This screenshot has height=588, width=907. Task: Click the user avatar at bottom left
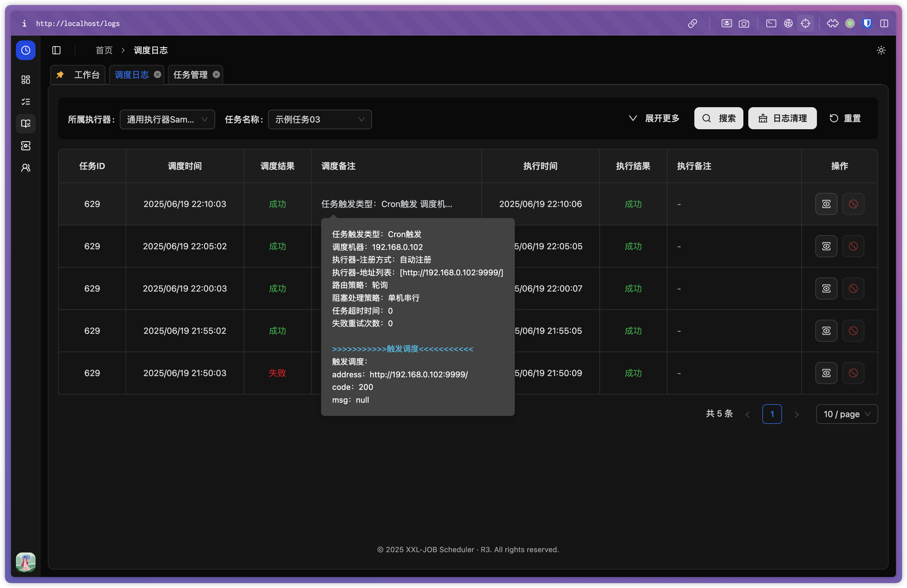(x=25, y=562)
